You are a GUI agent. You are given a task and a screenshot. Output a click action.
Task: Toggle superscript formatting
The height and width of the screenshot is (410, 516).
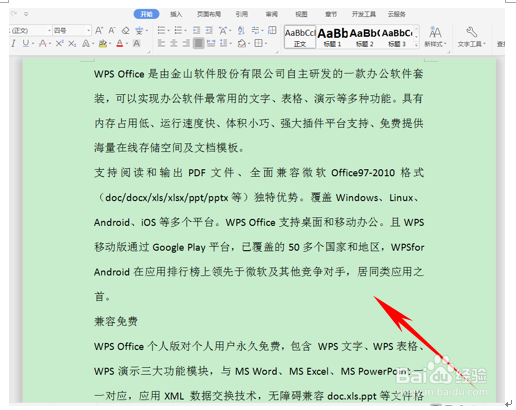[x=59, y=43]
